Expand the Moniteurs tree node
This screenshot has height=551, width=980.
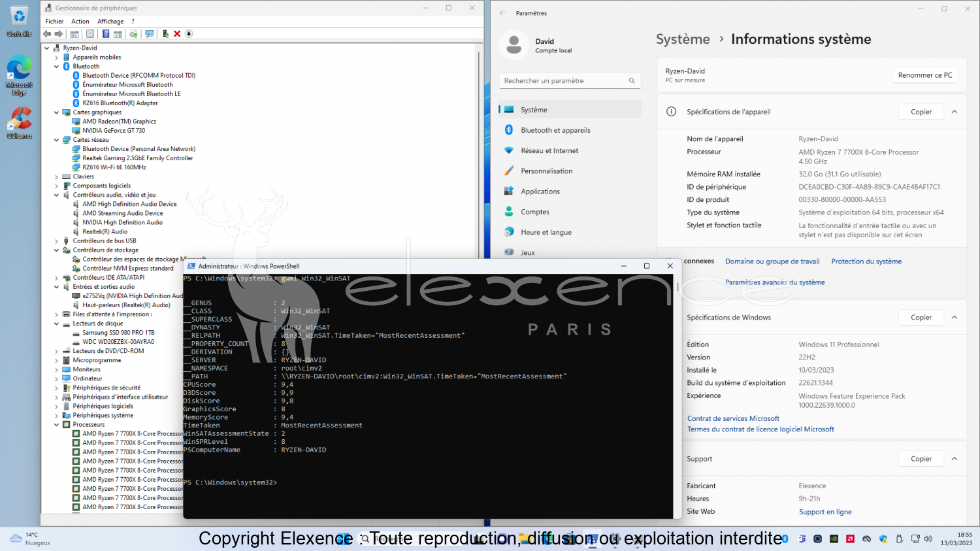(x=56, y=369)
